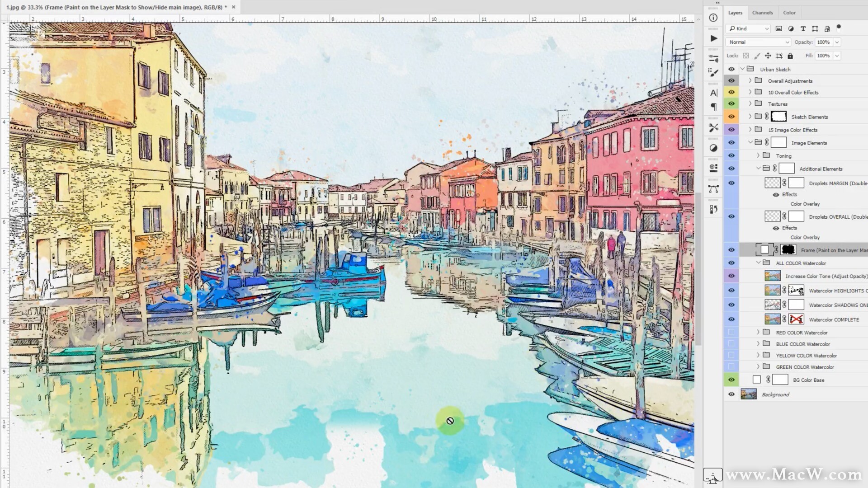The height and width of the screenshot is (488, 868).
Task: Expand the Toning group
Action: pos(758,156)
